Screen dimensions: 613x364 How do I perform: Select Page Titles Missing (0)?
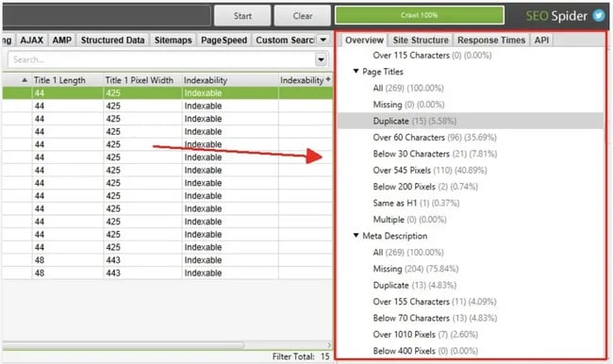pos(408,105)
